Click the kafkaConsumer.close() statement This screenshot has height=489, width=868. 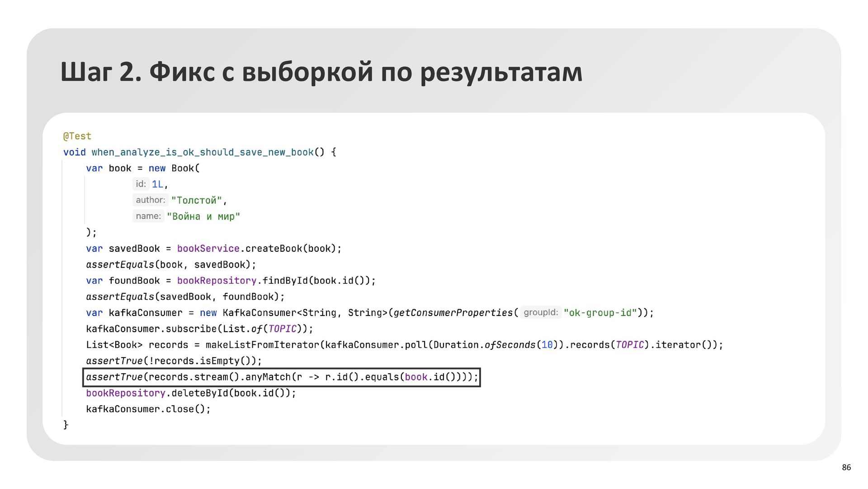coord(148,409)
